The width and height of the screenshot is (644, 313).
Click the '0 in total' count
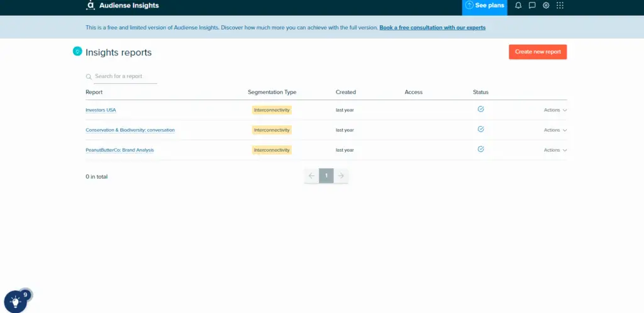[x=96, y=177]
